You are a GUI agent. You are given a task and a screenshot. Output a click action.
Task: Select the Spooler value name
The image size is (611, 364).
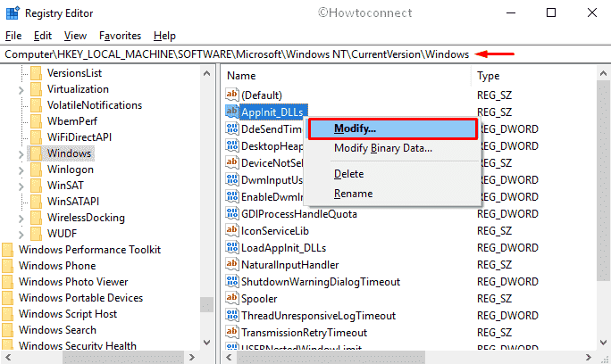tap(259, 299)
